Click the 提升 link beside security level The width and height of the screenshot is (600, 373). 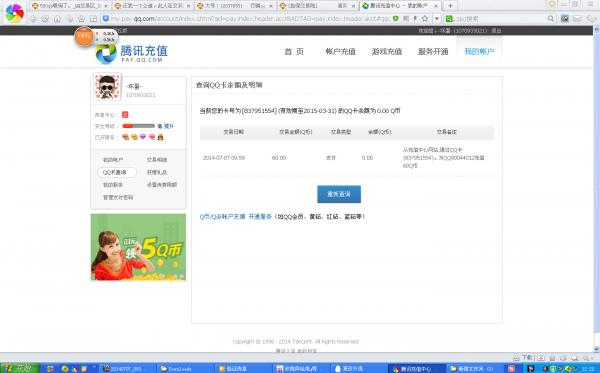tap(169, 126)
